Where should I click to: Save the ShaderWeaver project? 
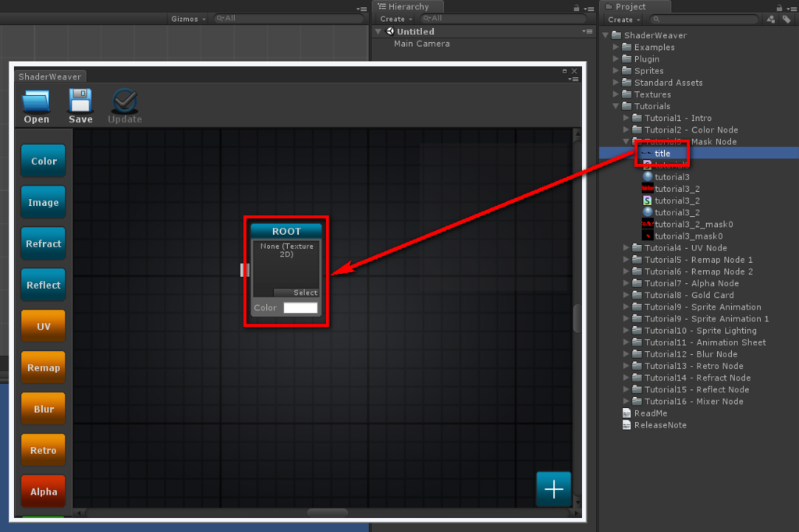pos(80,106)
